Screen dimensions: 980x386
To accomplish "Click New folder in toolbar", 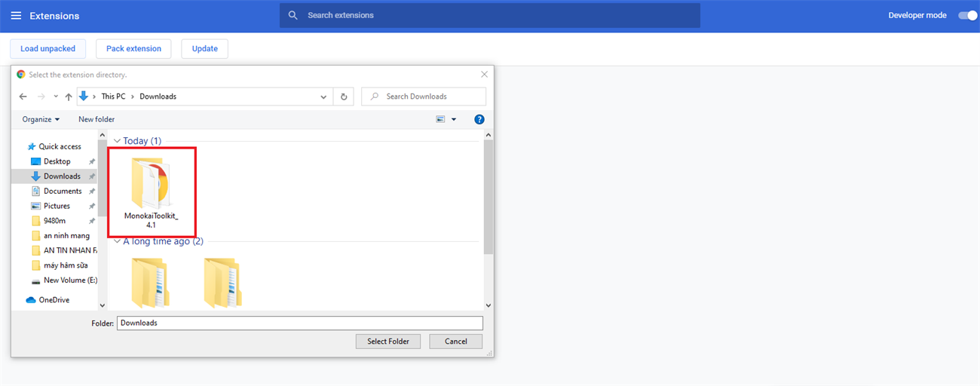I will click(x=96, y=119).
